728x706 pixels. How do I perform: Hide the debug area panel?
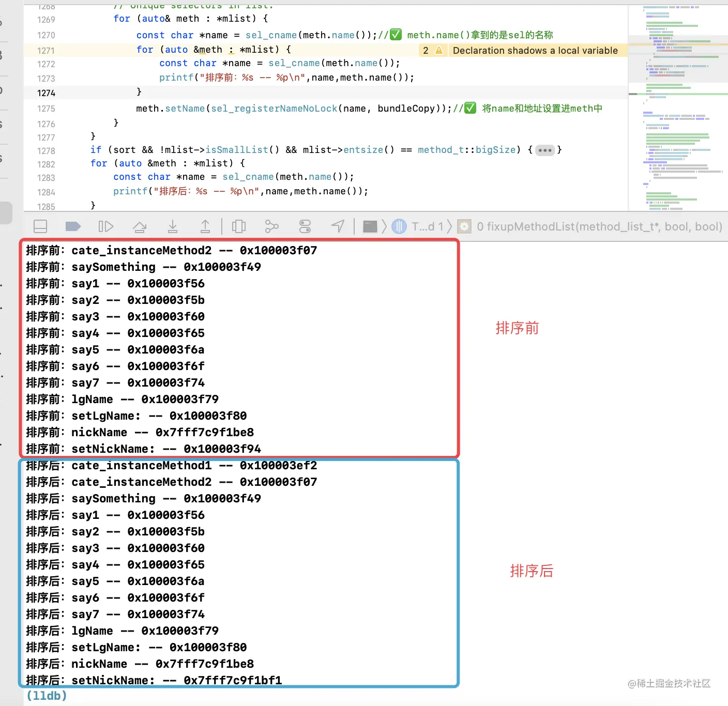coord(40,226)
